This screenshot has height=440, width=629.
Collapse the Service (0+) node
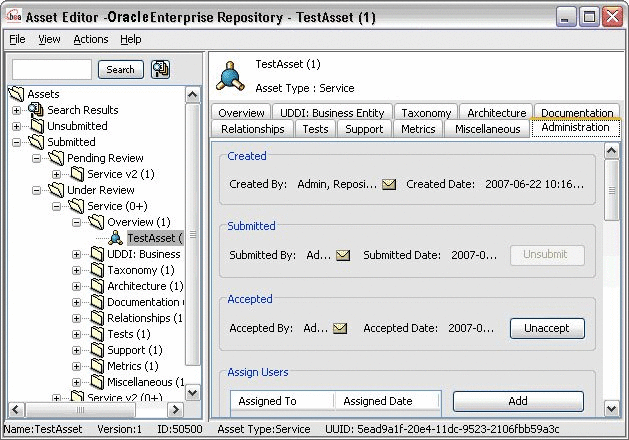click(57, 207)
